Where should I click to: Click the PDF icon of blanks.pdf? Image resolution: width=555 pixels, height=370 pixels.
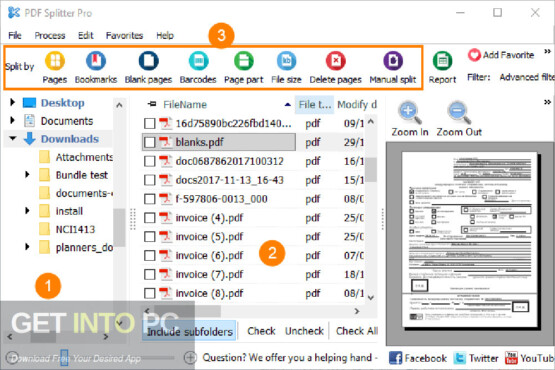point(165,142)
